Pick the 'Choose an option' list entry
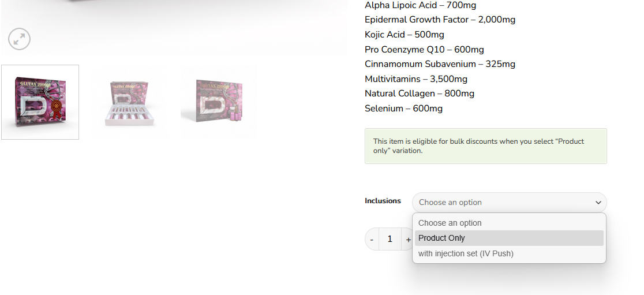Screen dimensions: 644x295 [x=450, y=223]
